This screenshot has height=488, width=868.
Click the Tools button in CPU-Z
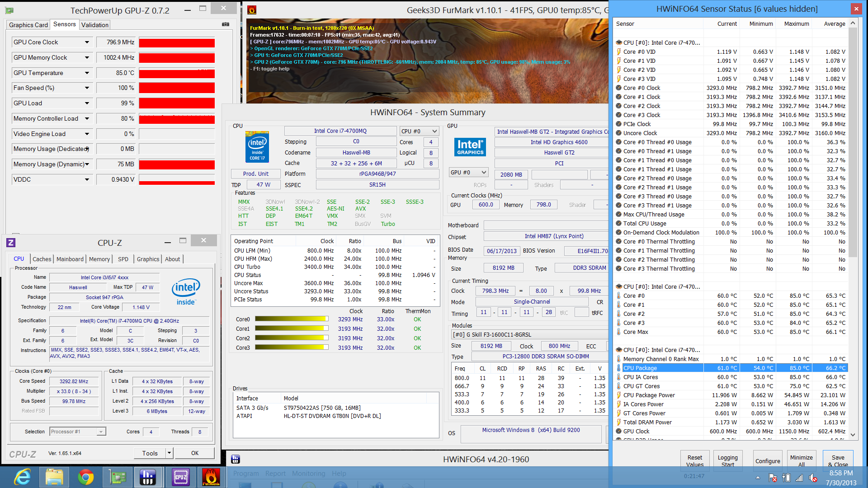coord(150,453)
